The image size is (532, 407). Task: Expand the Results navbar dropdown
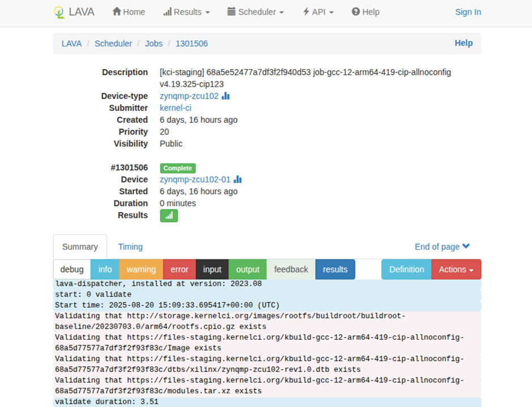coord(186,12)
